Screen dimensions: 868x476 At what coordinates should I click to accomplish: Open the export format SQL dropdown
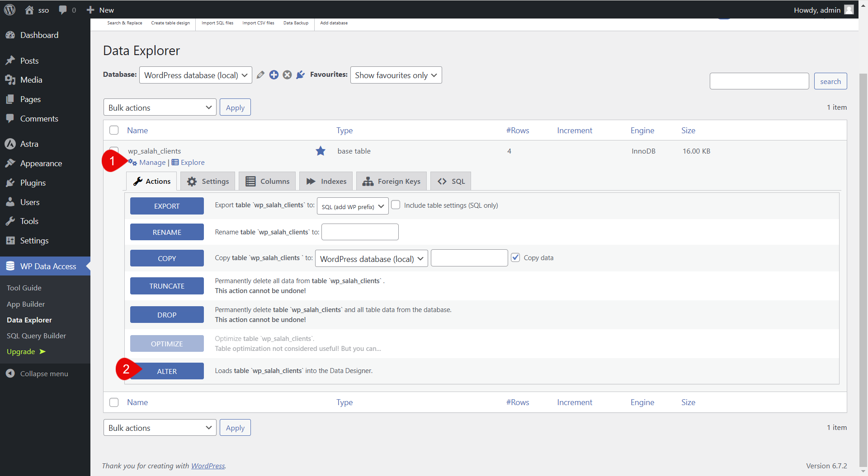pos(352,206)
